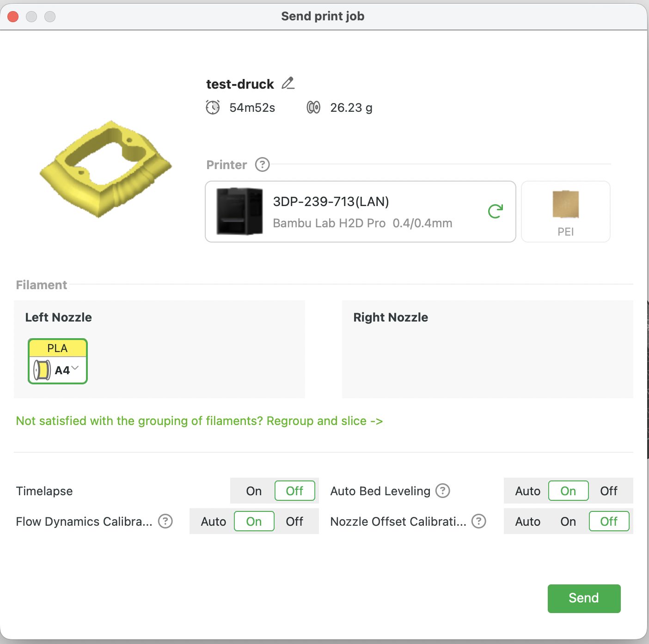Set Auto Bed Leveling to On
This screenshot has width=649, height=644.
tap(568, 491)
